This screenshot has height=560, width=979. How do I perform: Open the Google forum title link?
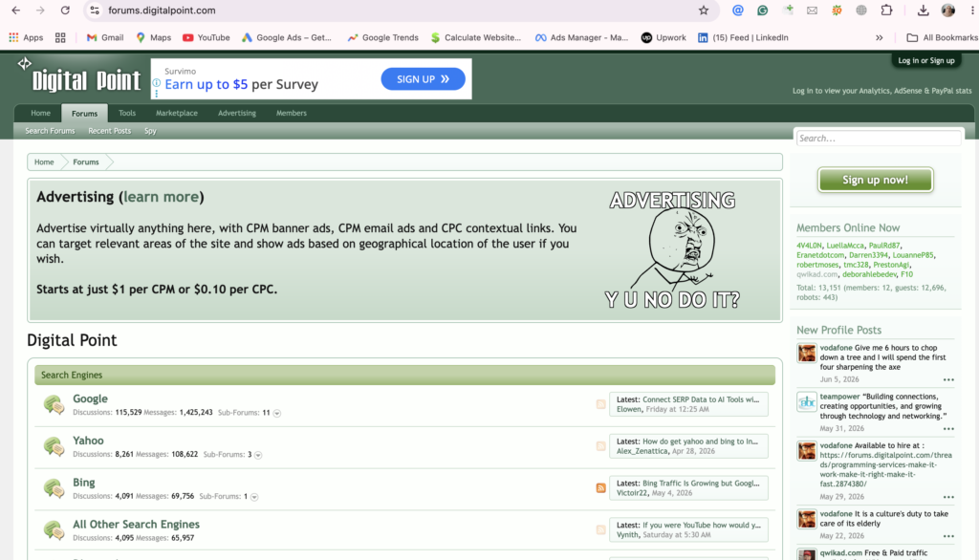pos(90,398)
